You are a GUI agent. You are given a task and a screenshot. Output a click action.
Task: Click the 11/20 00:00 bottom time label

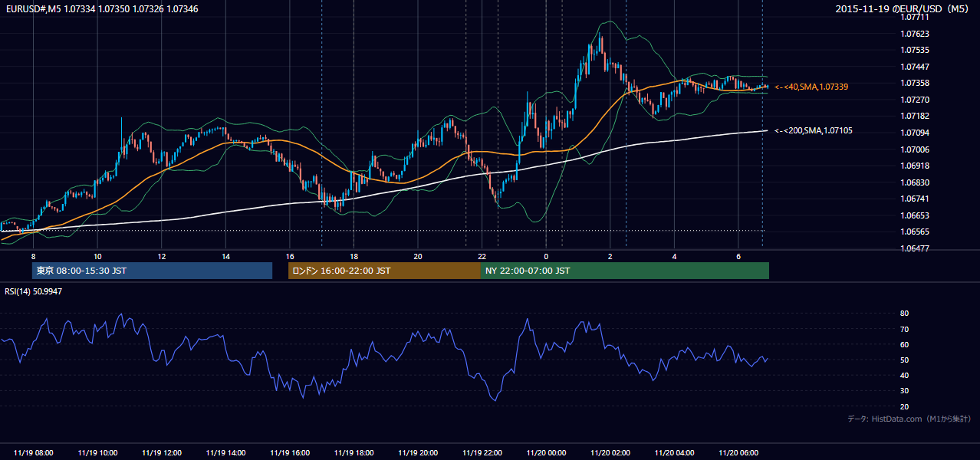pyautogui.click(x=546, y=453)
